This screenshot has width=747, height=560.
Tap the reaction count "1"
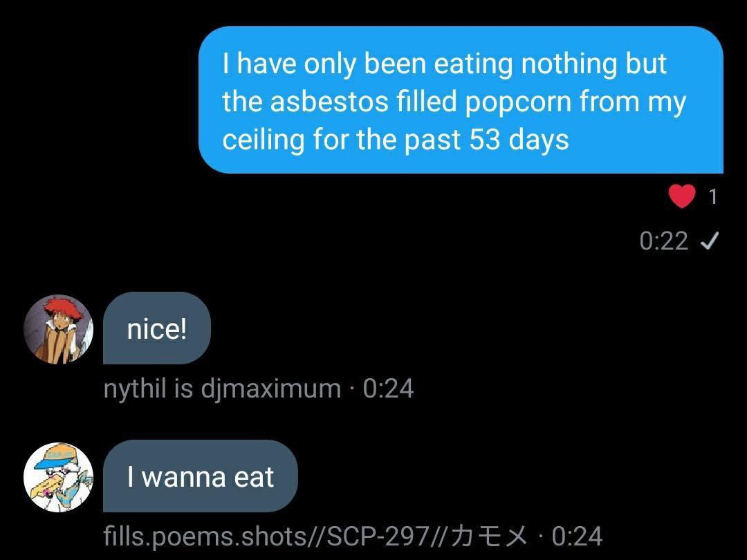(x=712, y=196)
